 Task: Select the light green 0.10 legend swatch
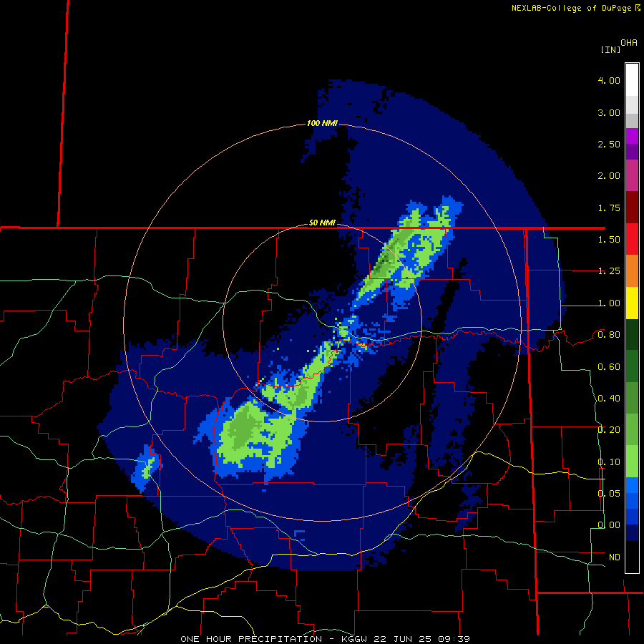[x=632, y=462]
